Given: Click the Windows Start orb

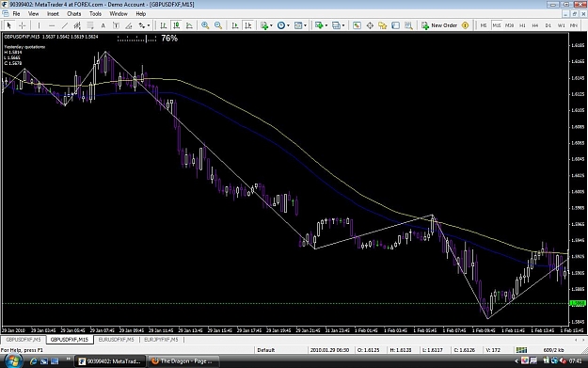Looking at the screenshot, I should click(12, 361).
